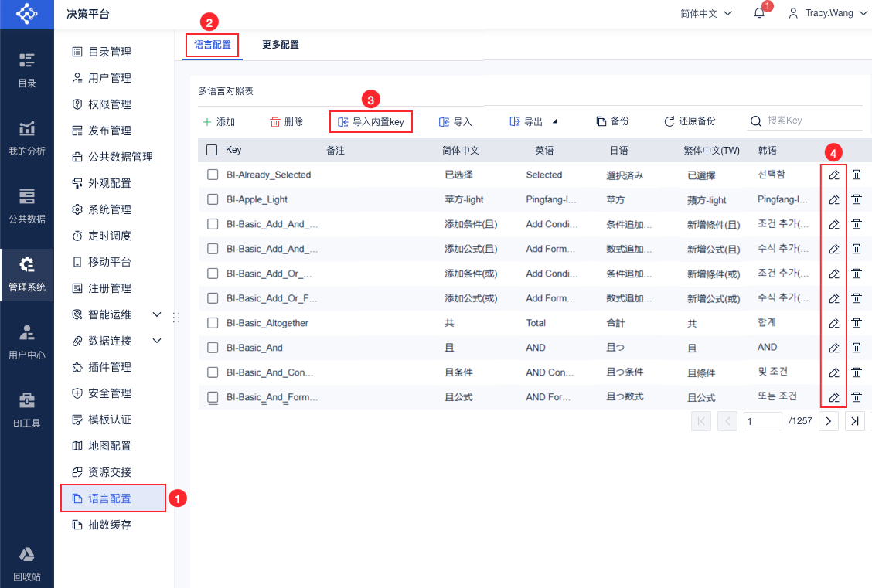Open notifications bell icon
Screen dimensions: 872x588
(x=759, y=13)
